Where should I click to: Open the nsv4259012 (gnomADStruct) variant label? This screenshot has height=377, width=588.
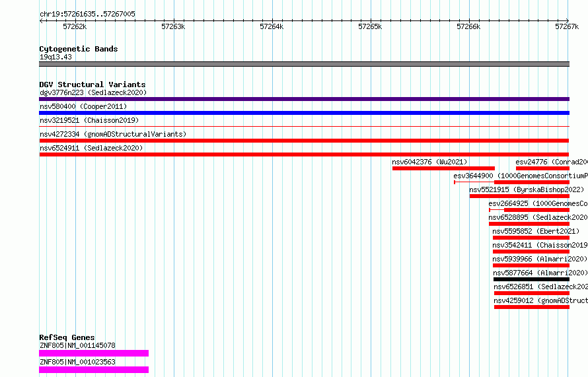(540, 300)
